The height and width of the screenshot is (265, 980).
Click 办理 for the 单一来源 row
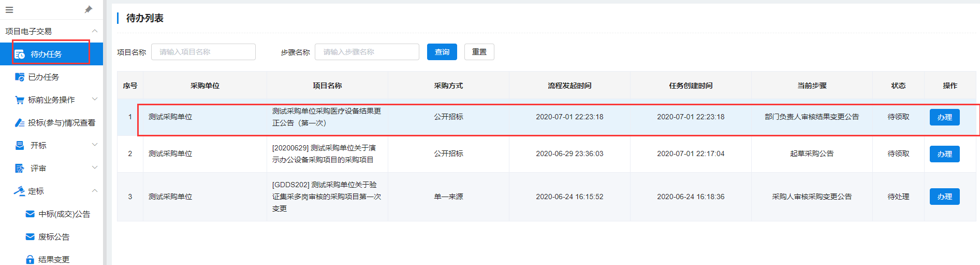click(x=944, y=197)
